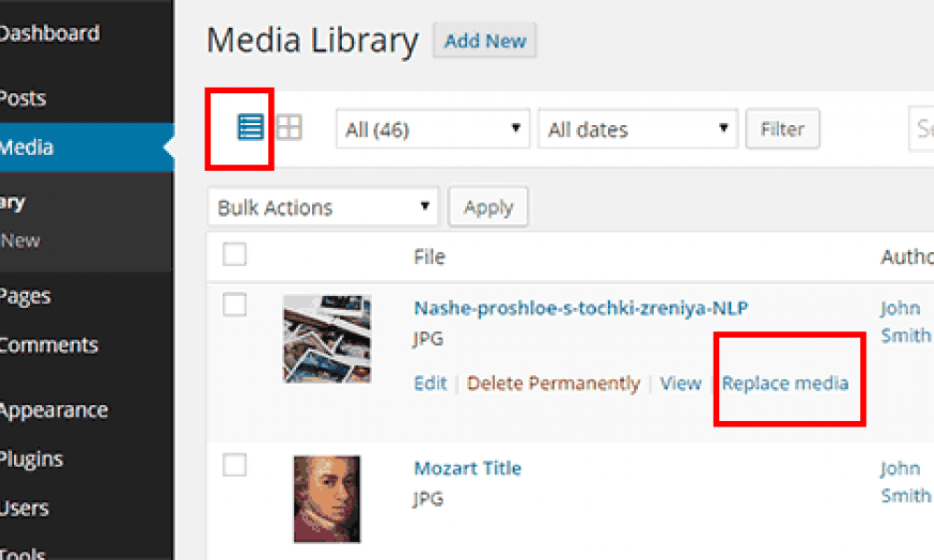
Task: Switch to list view icon
Action: point(250,127)
